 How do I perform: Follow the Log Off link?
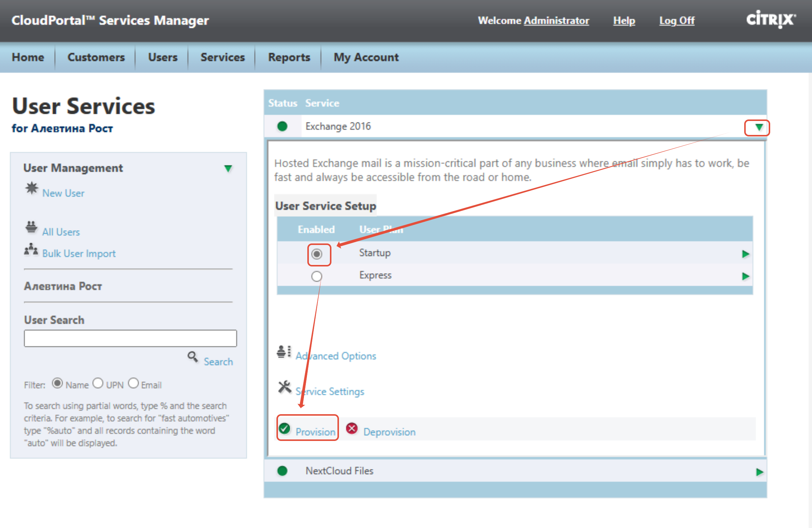tap(677, 20)
